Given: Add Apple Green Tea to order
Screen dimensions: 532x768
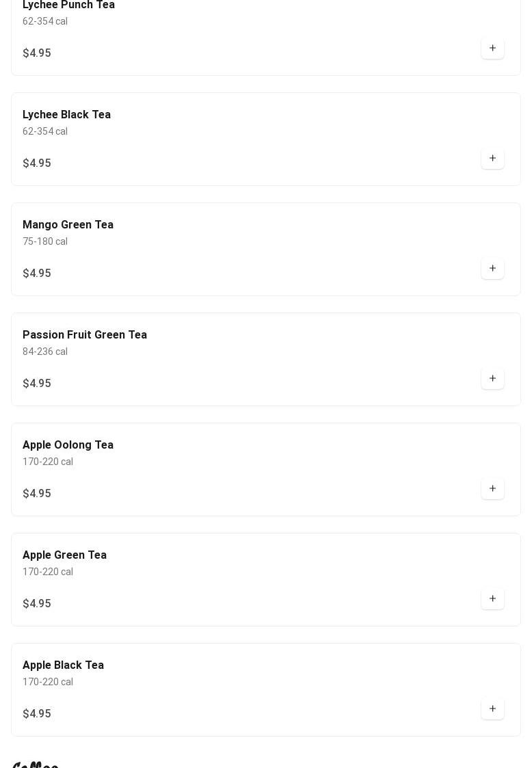Looking at the screenshot, I should pos(492,599).
